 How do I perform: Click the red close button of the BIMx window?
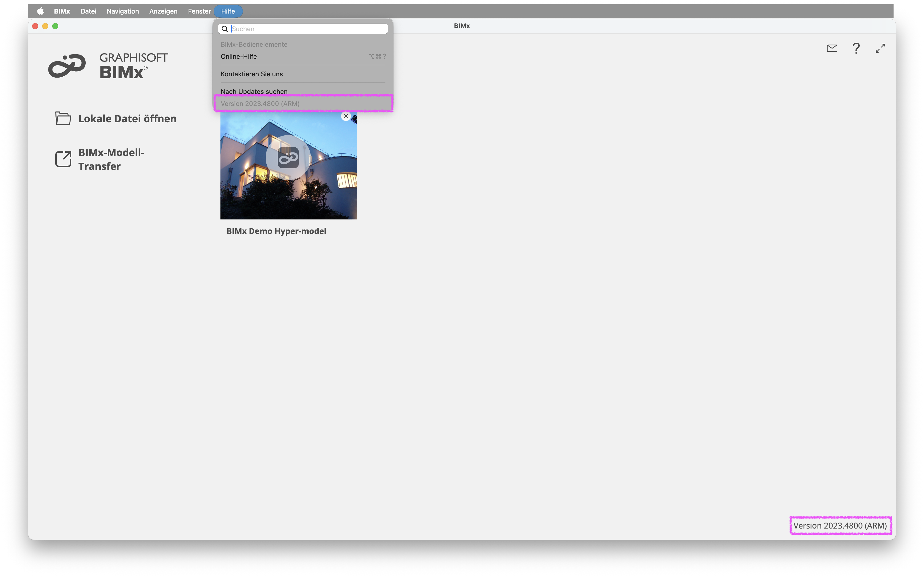[35, 26]
